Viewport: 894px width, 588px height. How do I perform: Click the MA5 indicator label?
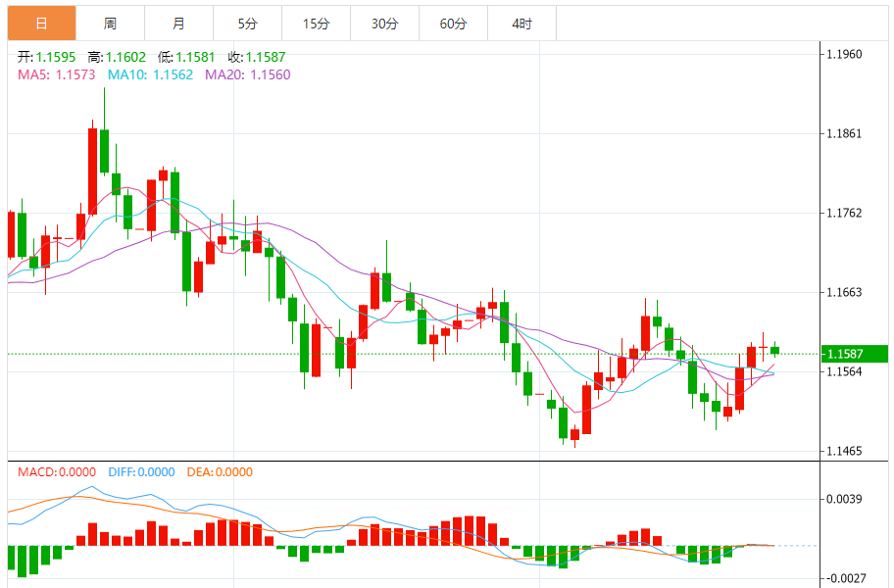[x=57, y=74]
